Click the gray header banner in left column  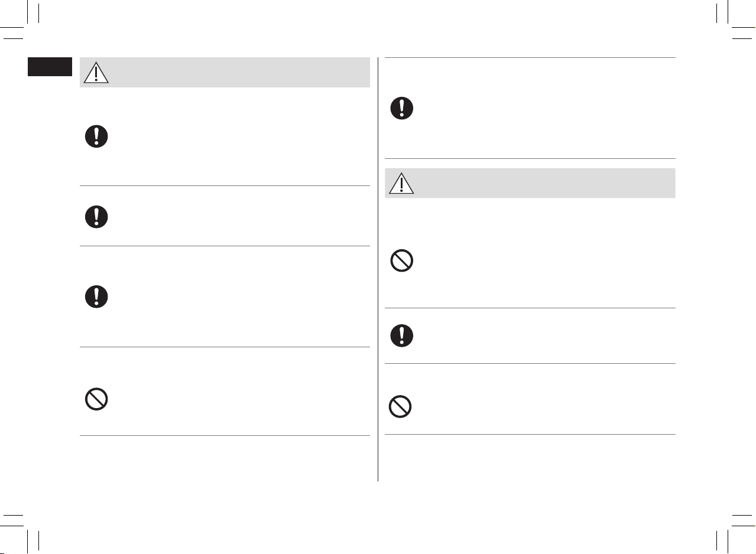click(x=225, y=72)
